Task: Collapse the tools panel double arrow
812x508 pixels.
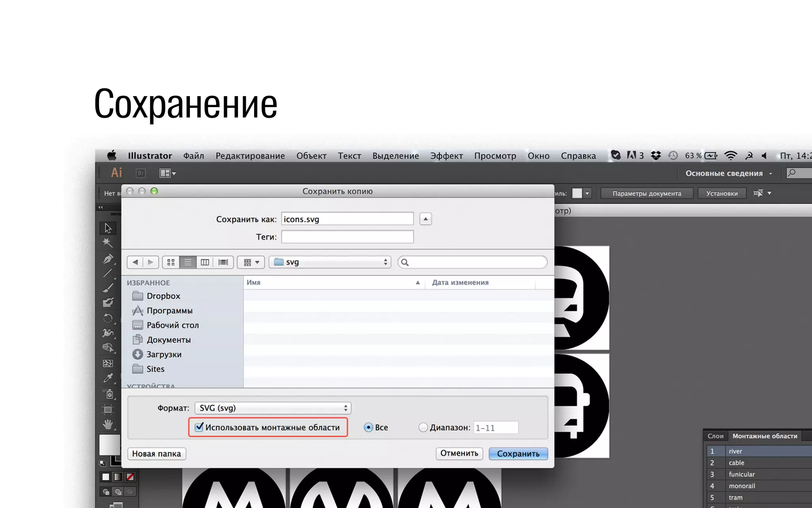Action: click(x=101, y=207)
